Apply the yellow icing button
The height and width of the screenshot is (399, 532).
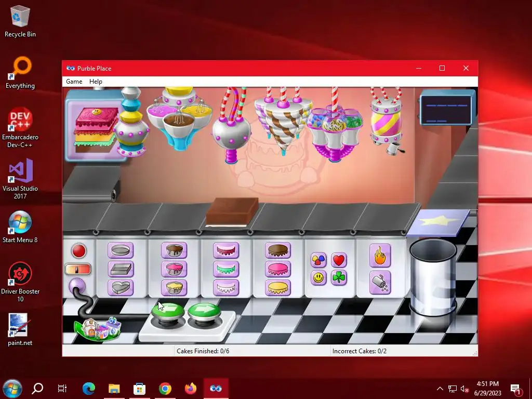[x=278, y=287]
